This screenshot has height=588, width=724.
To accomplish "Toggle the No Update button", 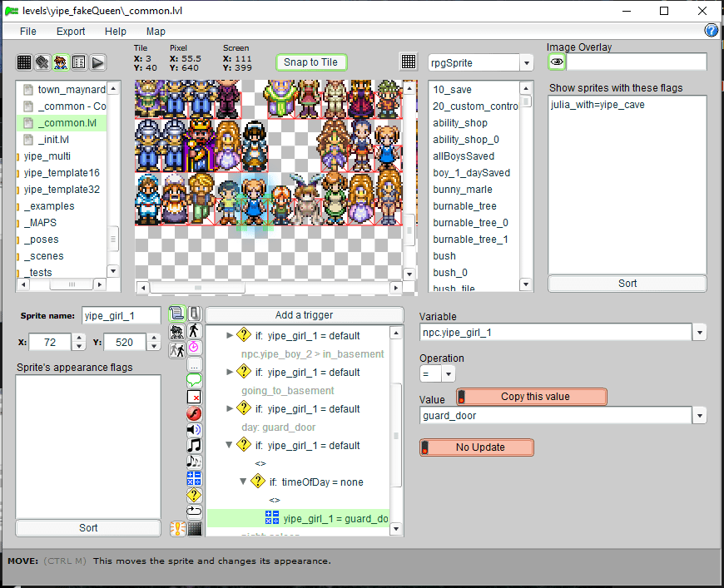I will coord(476,447).
